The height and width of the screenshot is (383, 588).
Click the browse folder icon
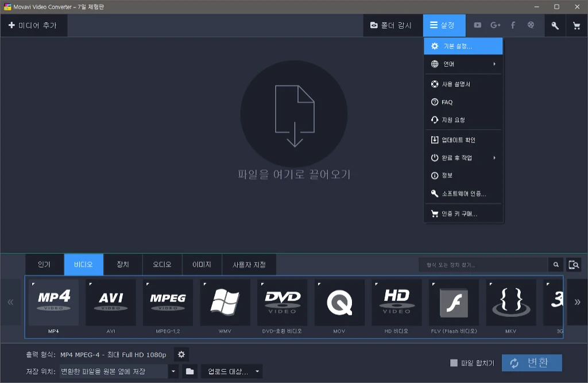pyautogui.click(x=189, y=372)
